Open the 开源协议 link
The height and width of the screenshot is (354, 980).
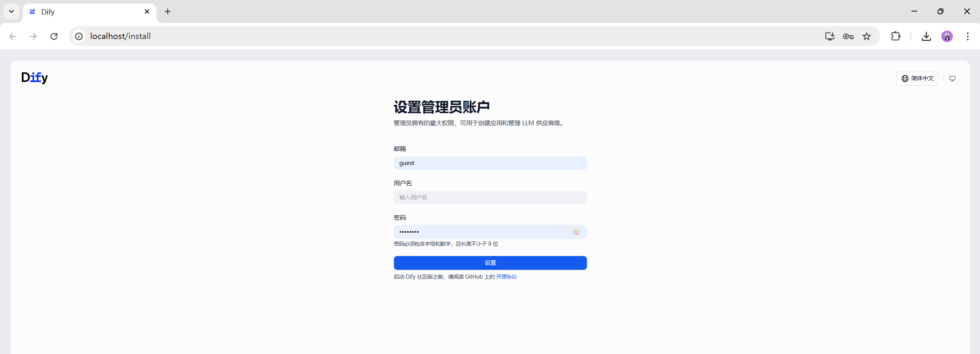[x=506, y=276]
